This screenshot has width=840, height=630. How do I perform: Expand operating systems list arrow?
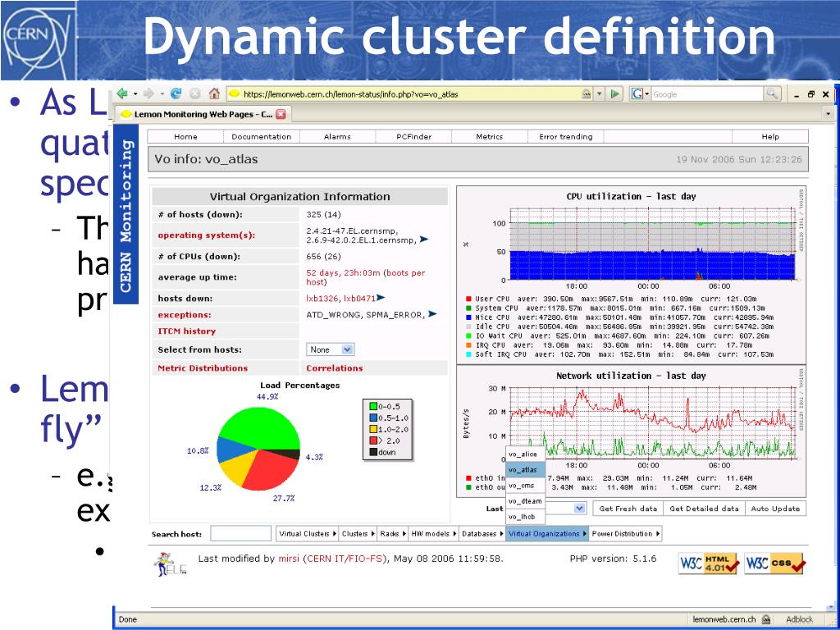tap(424, 240)
